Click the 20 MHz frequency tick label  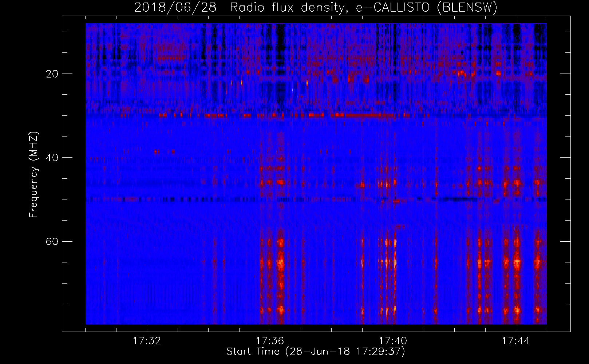52,74
